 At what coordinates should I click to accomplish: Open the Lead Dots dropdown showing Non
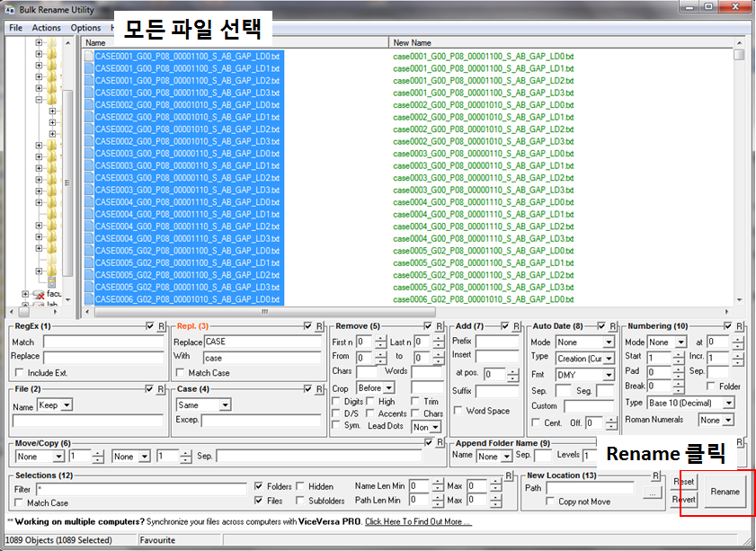pyautogui.click(x=426, y=427)
